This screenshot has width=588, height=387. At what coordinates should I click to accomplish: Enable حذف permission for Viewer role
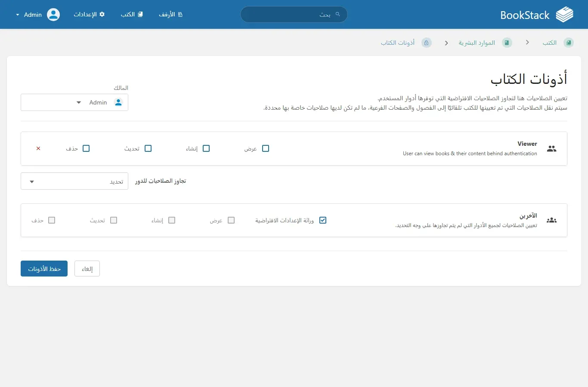click(x=86, y=148)
